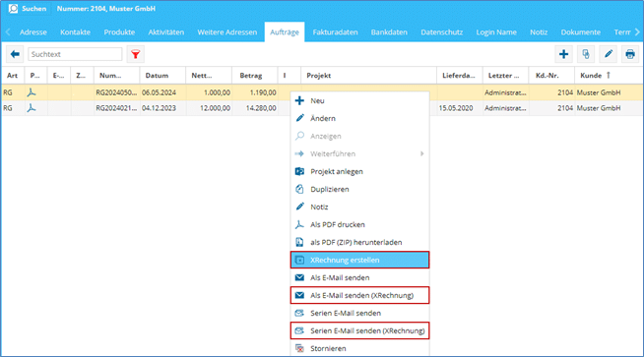Choose Als PDF drucken

(x=359, y=224)
